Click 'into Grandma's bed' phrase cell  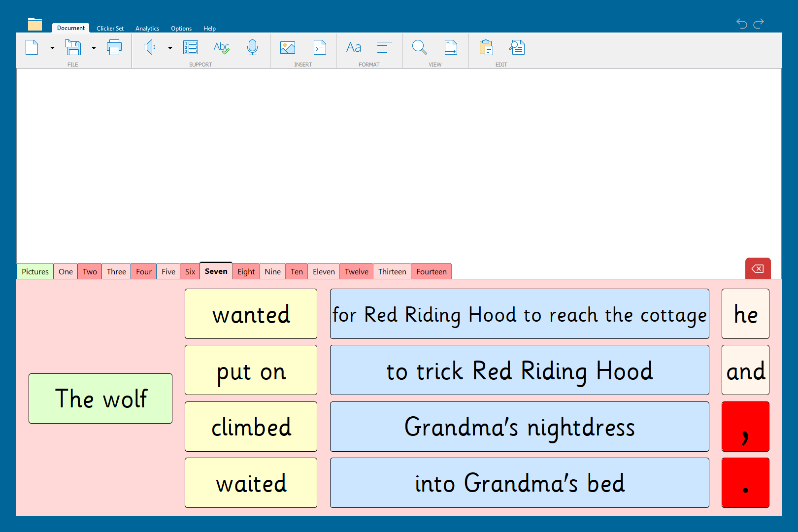pyautogui.click(x=519, y=483)
